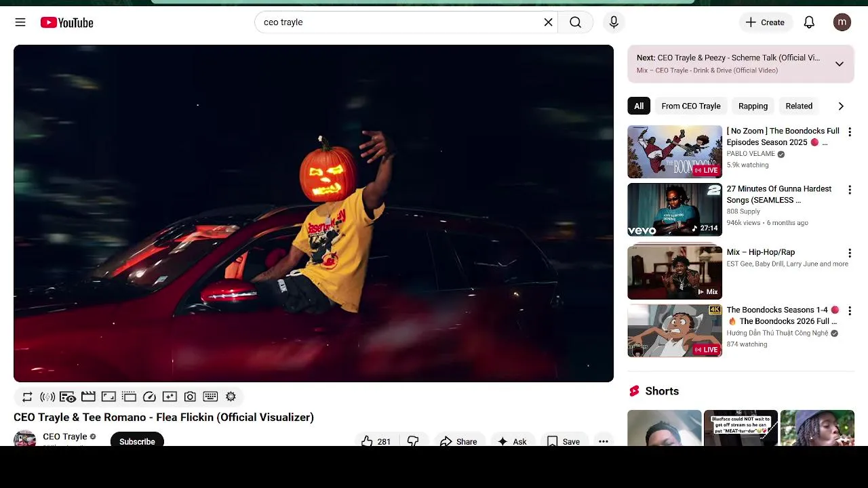Viewport: 868px width, 488px height.
Task: Click the video player area
Action: [313, 213]
